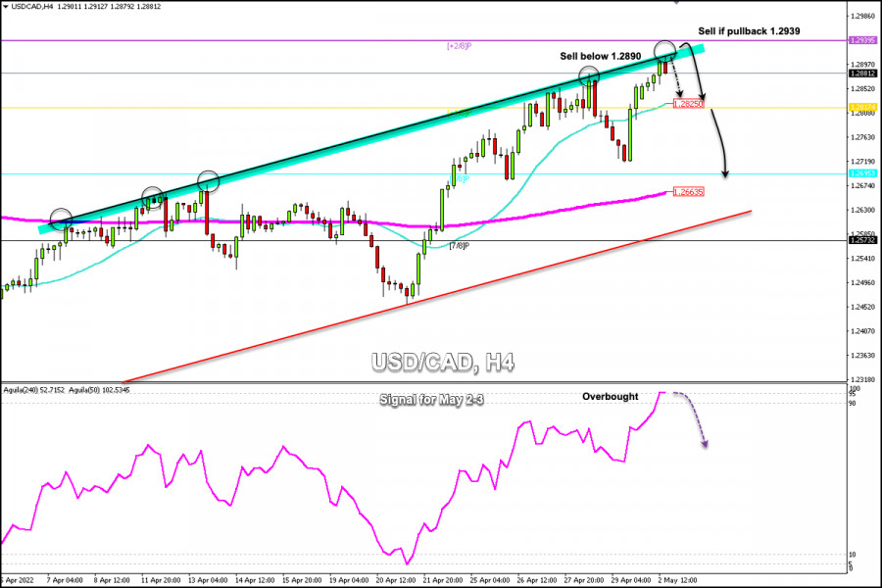Click the 1.28520 price scale value
The image size is (882, 588).
click(863, 89)
